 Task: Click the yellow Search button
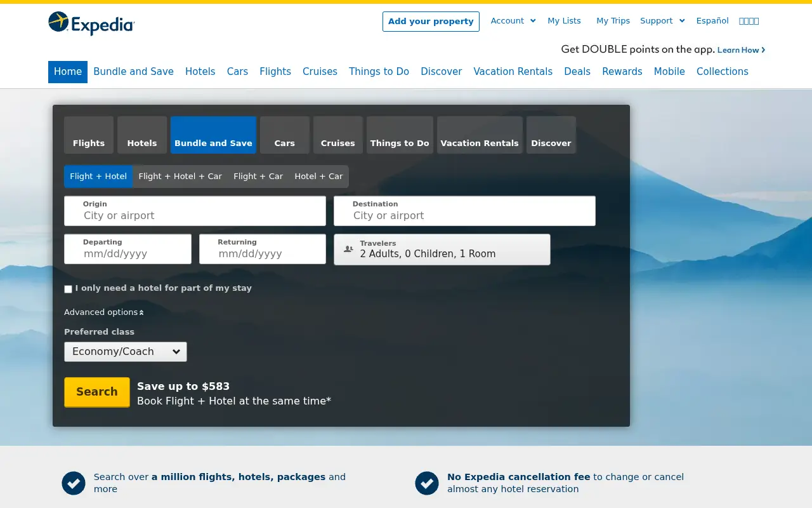coord(97,392)
